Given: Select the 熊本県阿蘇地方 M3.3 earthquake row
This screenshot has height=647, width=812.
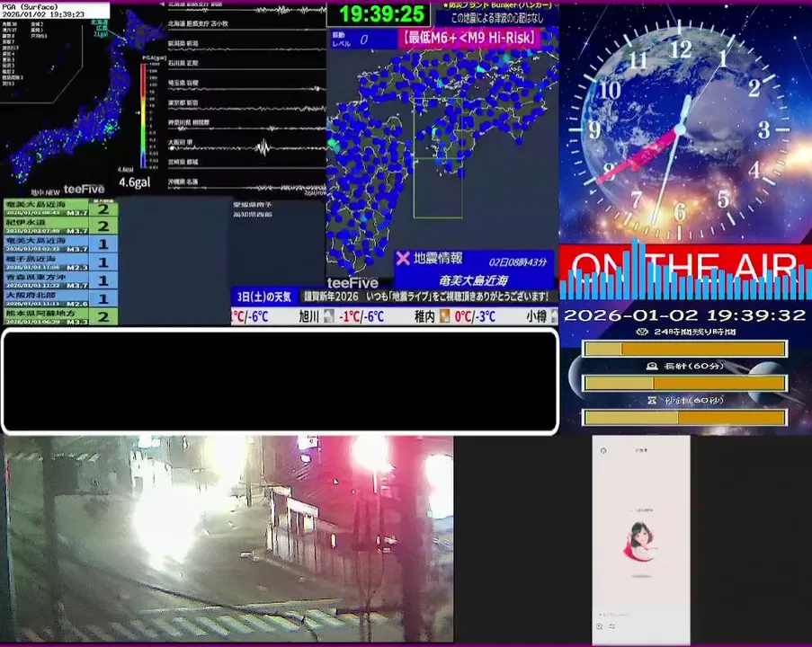Looking at the screenshot, I should click(60, 317).
